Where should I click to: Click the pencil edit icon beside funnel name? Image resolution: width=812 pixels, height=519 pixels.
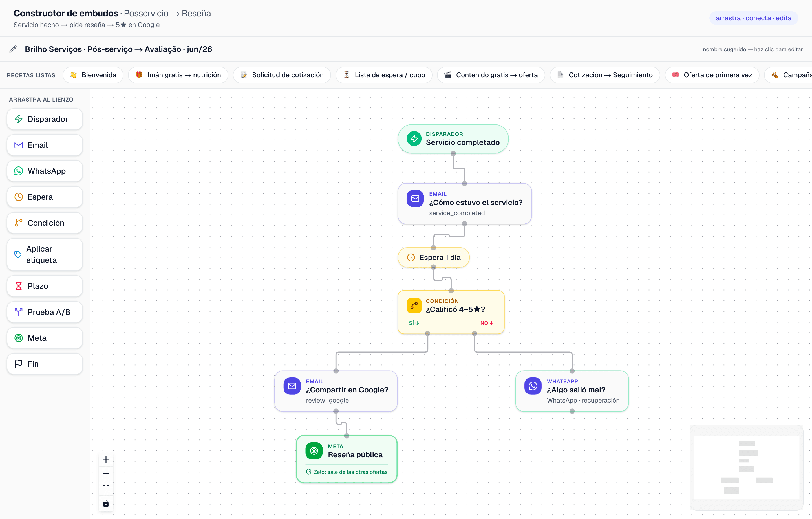[x=13, y=49]
